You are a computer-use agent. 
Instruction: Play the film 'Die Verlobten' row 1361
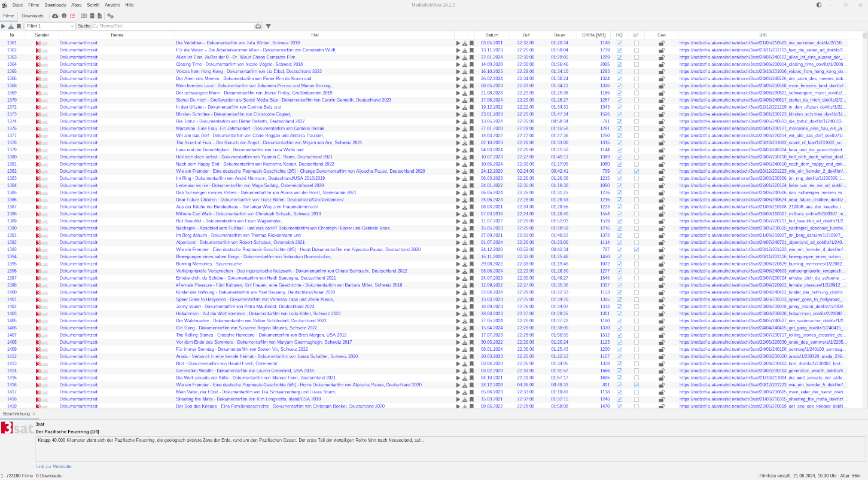coord(458,43)
